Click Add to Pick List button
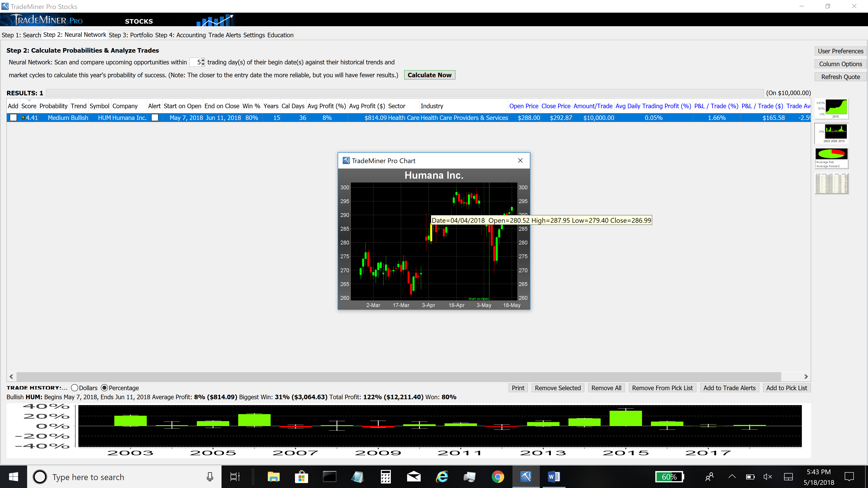Viewport: 868px width, 488px height. click(x=786, y=388)
